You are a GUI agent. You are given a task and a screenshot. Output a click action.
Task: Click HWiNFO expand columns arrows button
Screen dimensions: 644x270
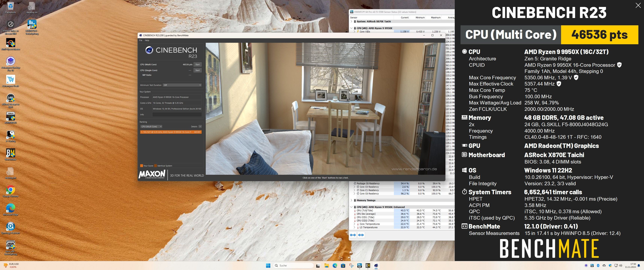point(353,235)
